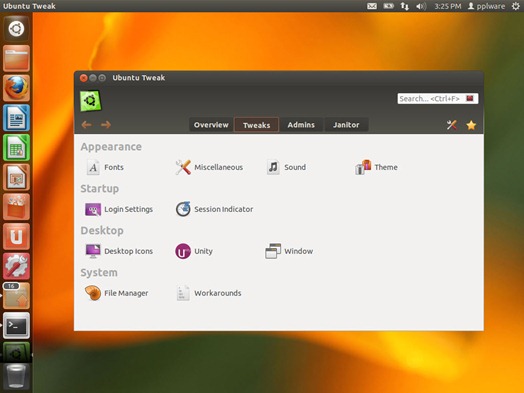This screenshot has height=393, width=524.
Task: Go forward with the right arrow
Action: (106, 125)
